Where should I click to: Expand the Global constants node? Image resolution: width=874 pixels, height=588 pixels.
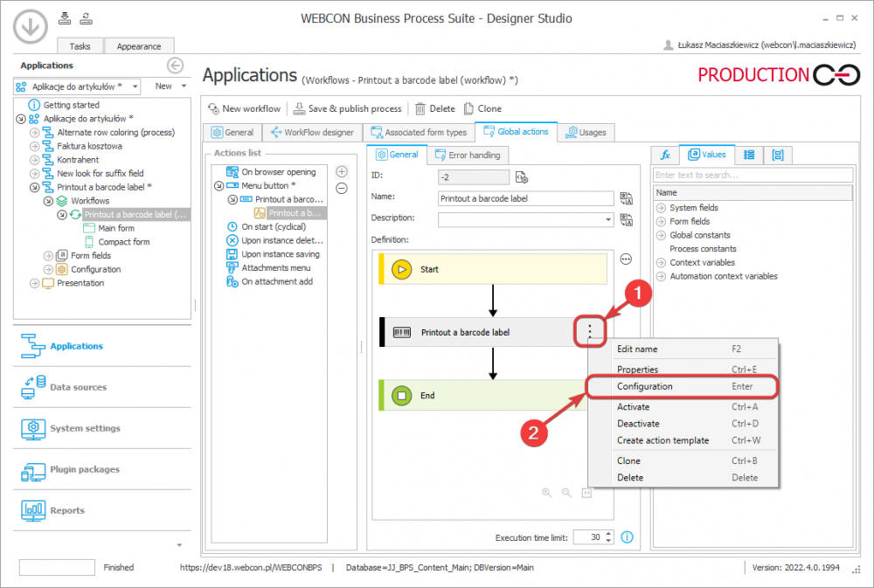pyautogui.click(x=661, y=235)
